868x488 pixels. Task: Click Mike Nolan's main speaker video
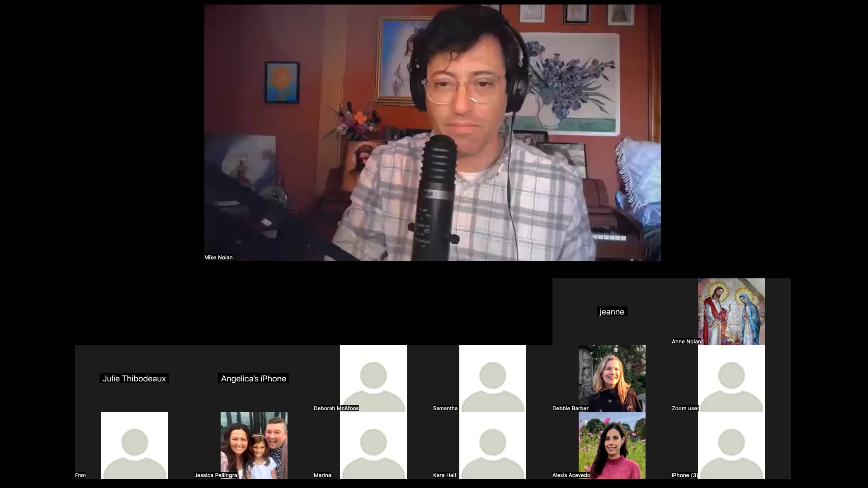432,132
